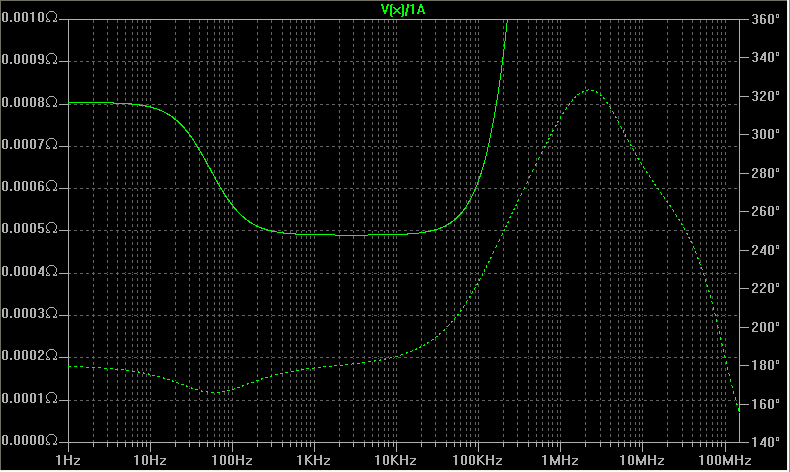The width and height of the screenshot is (790, 472).
Task: Click the 10KHz frequency axis label
Action: (x=396, y=460)
